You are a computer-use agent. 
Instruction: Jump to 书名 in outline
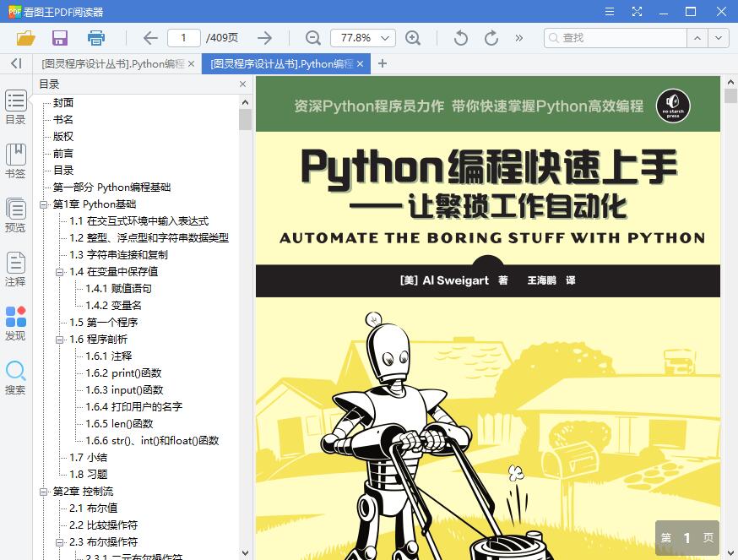(x=63, y=120)
